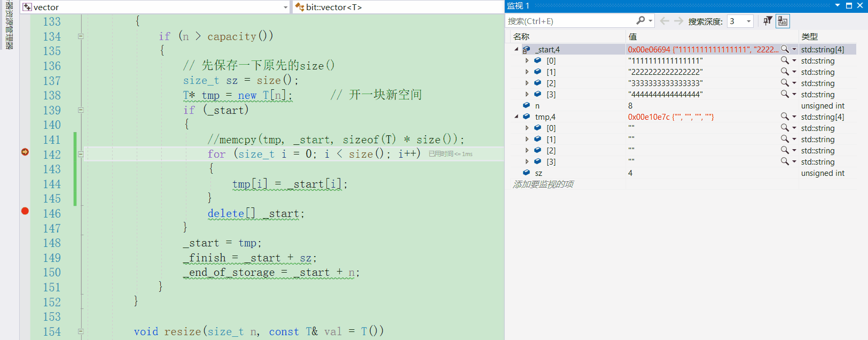Click magnifier icon for tmp [3] value
Viewport: 868px width, 340px height.
click(785, 161)
